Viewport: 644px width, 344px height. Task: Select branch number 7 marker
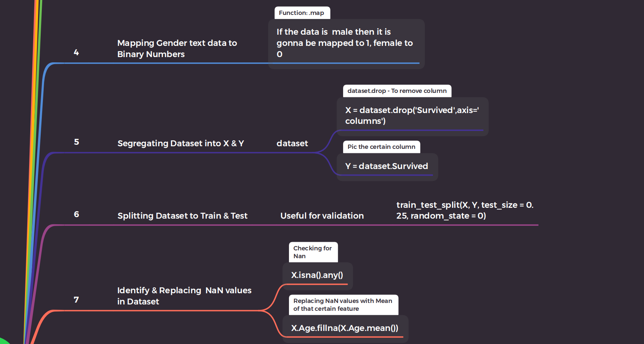76,299
